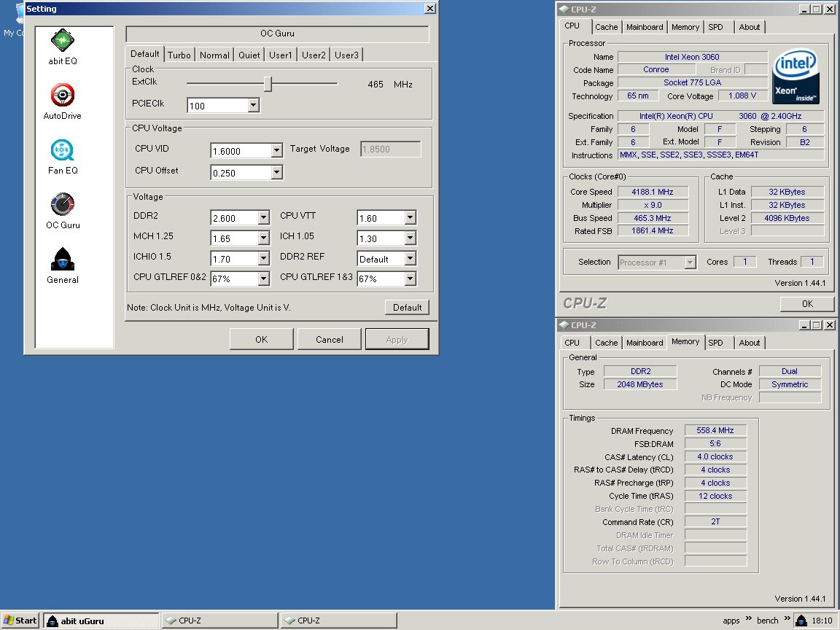Viewport: 840px width, 630px height.
Task: Click the ExtClk slider handle
Action: tap(268, 84)
